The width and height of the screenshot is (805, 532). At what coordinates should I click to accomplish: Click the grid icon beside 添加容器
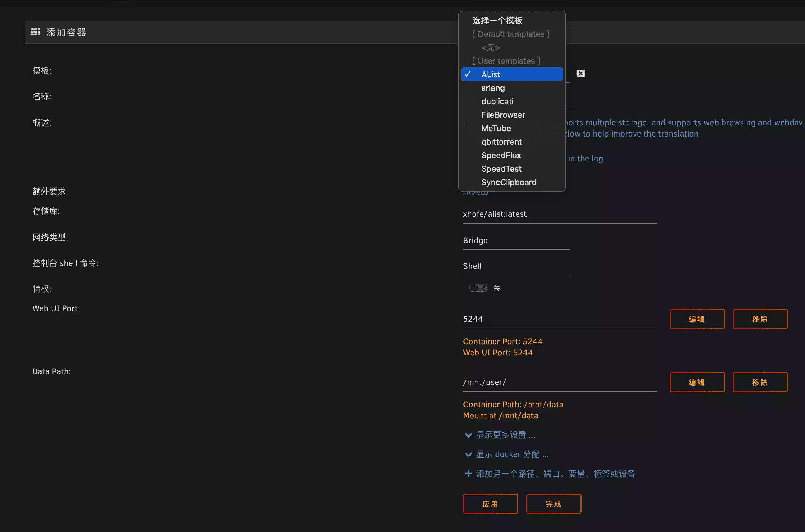point(36,32)
